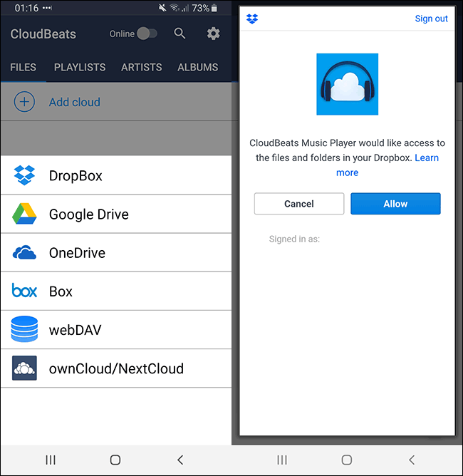This screenshot has width=463, height=476.
Task: Switch to the FILES tab
Action: (23, 67)
